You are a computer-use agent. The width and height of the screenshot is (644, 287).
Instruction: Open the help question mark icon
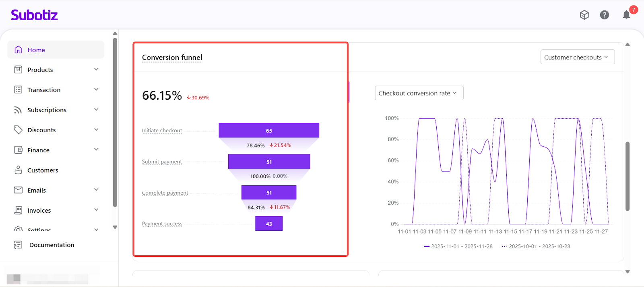click(x=604, y=15)
